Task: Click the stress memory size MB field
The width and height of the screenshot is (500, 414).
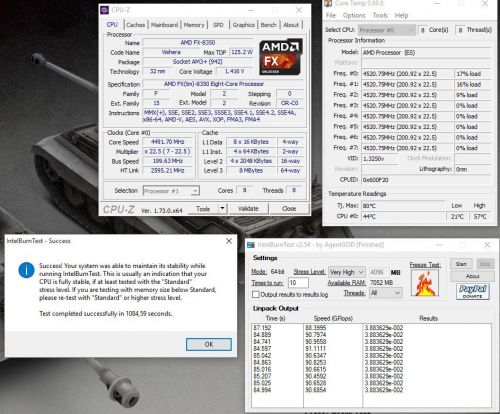Action: pyautogui.click(x=378, y=272)
